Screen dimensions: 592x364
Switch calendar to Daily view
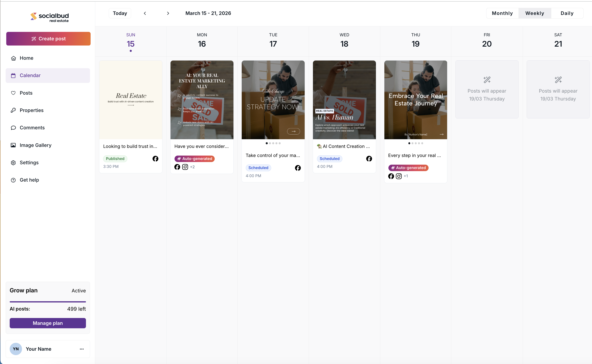pos(567,13)
